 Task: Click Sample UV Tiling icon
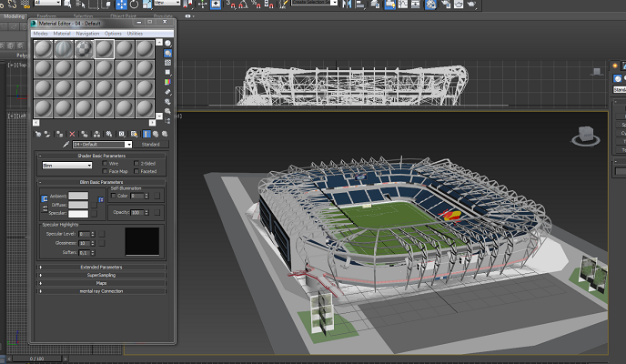168,72
